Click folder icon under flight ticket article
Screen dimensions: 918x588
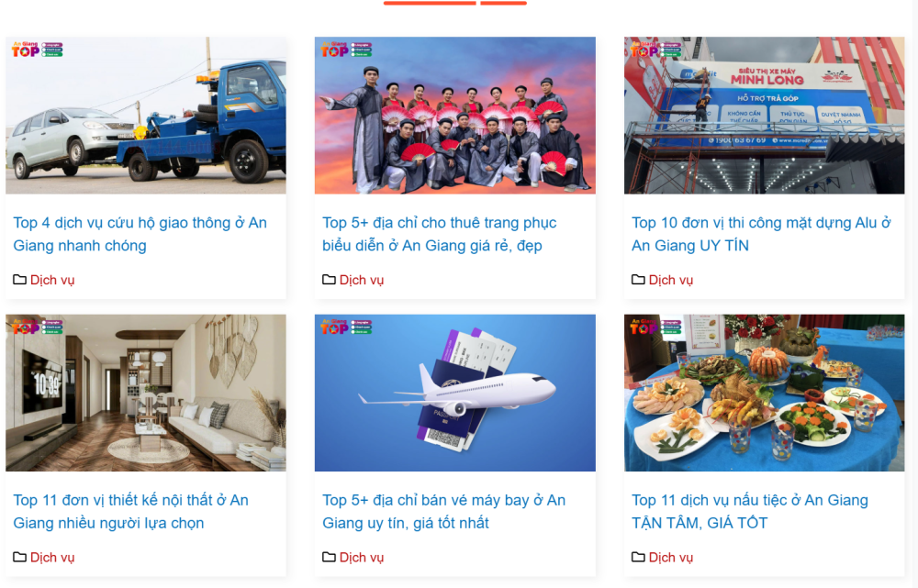tap(329, 557)
